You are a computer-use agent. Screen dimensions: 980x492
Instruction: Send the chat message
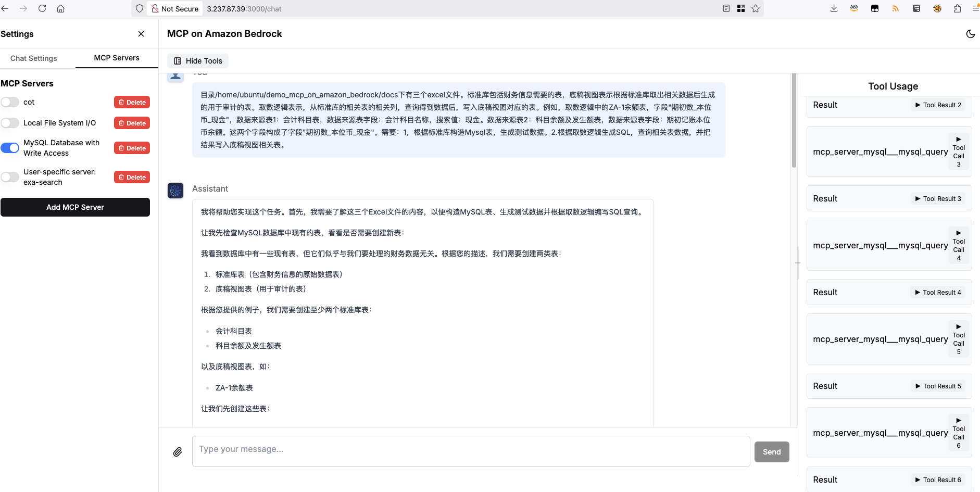coord(772,452)
